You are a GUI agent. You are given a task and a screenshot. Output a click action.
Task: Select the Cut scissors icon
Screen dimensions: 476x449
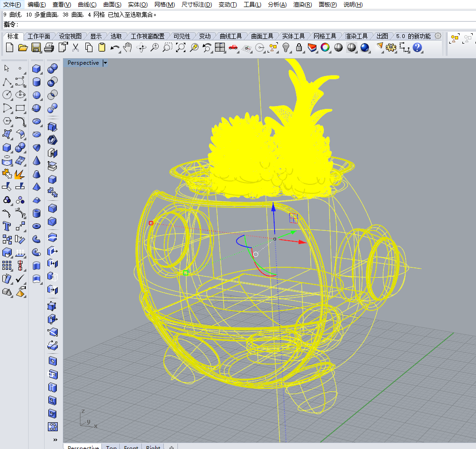pyautogui.click(x=76, y=48)
